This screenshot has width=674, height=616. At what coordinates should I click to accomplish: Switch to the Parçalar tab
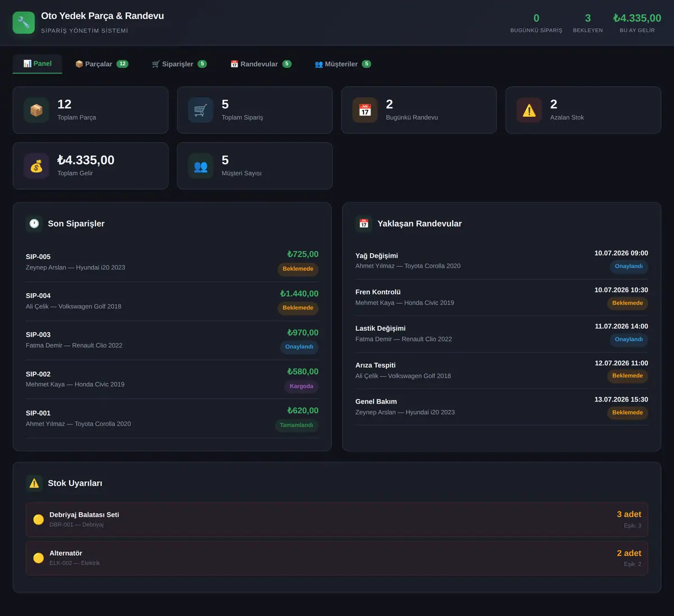point(102,64)
